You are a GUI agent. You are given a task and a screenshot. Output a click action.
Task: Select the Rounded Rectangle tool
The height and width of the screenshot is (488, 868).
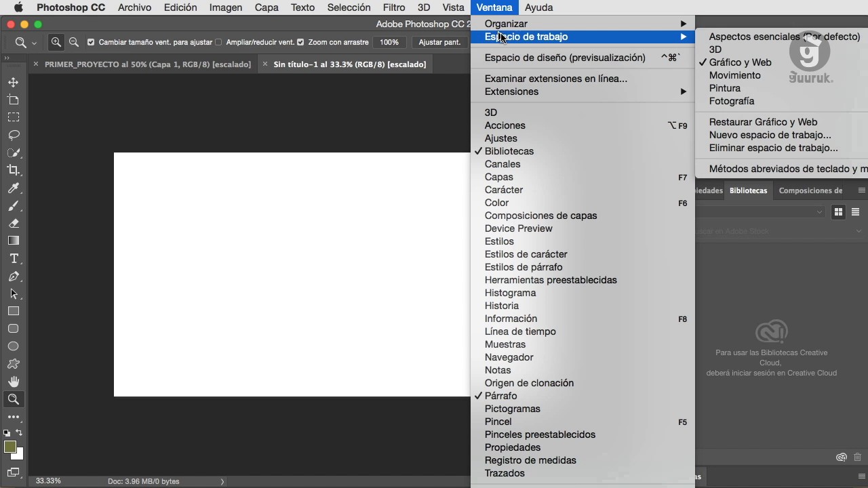click(x=14, y=329)
